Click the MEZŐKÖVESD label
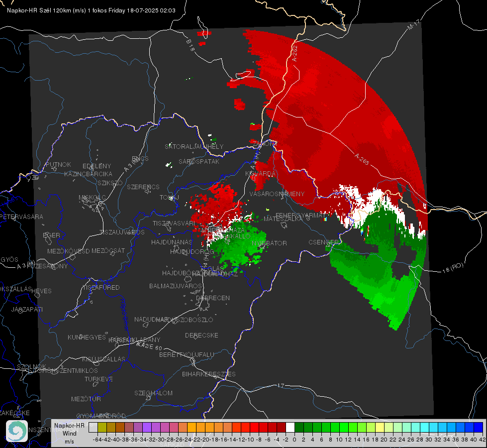This screenshot has width=487, height=448. [69, 251]
